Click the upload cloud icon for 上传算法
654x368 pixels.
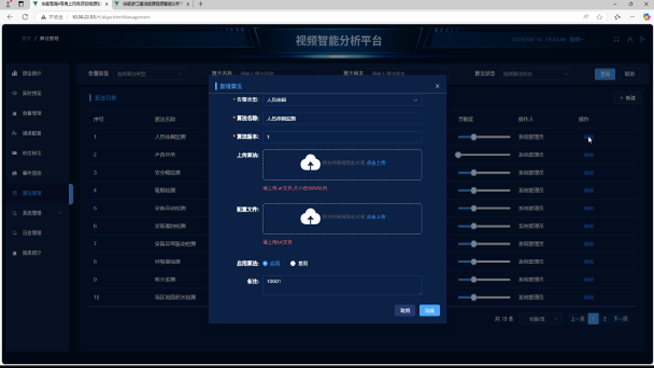[x=310, y=162]
